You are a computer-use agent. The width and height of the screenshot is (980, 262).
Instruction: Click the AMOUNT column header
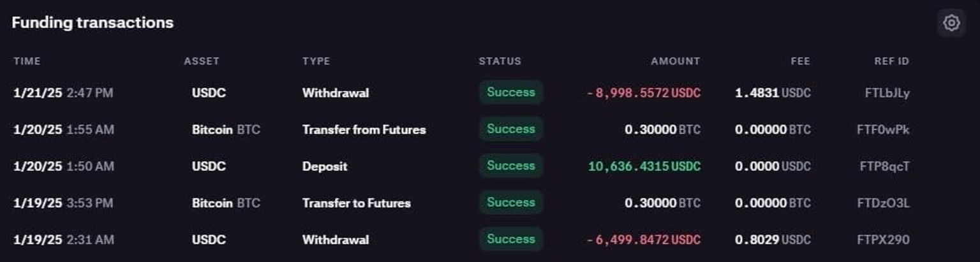675,61
